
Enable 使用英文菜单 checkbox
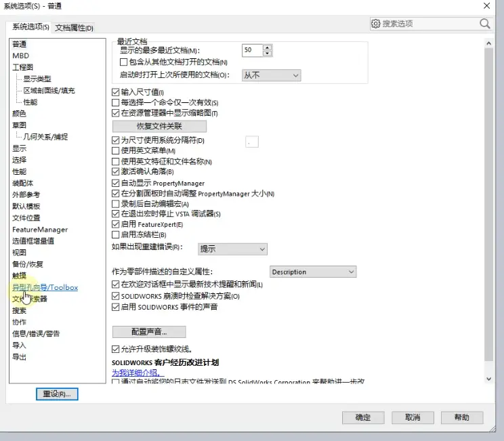tap(115, 150)
